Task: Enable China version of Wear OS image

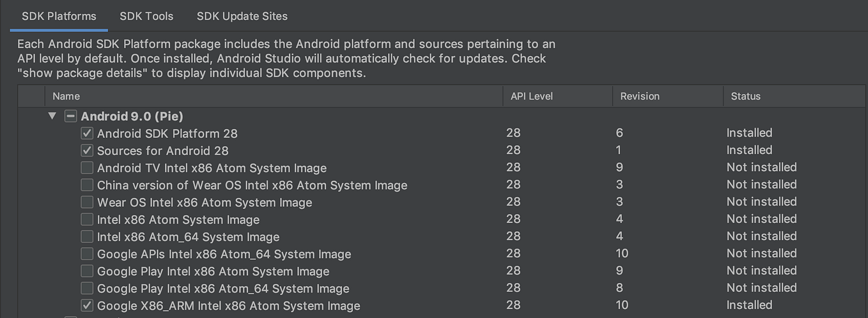Action: 87,185
